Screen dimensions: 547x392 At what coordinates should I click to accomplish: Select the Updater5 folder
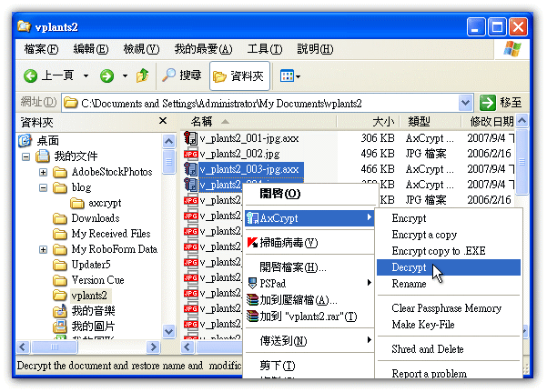tap(91, 265)
